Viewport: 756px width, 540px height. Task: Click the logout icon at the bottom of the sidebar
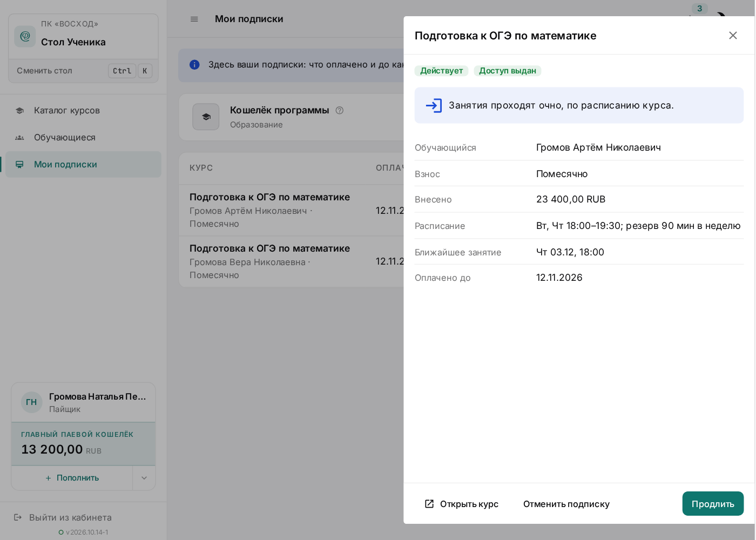pos(18,517)
